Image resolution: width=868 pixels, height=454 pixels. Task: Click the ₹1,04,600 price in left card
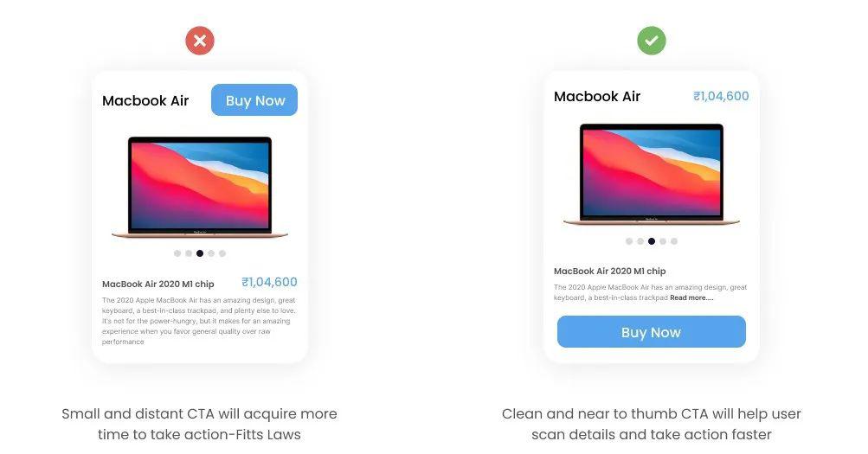[269, 282]
